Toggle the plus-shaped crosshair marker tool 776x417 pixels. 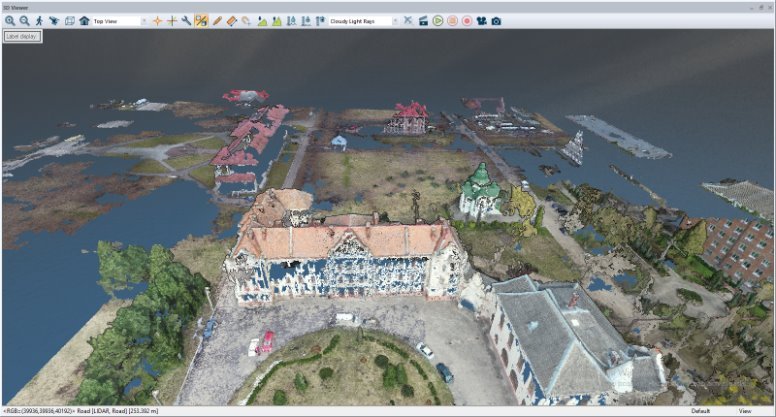(x=172, y=20)
